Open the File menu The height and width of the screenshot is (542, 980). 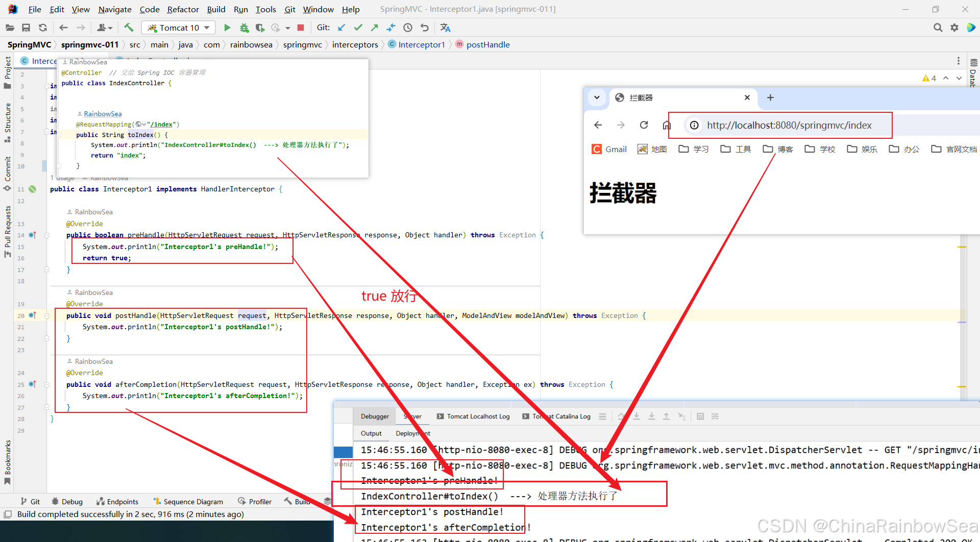(x=35, y=9)
